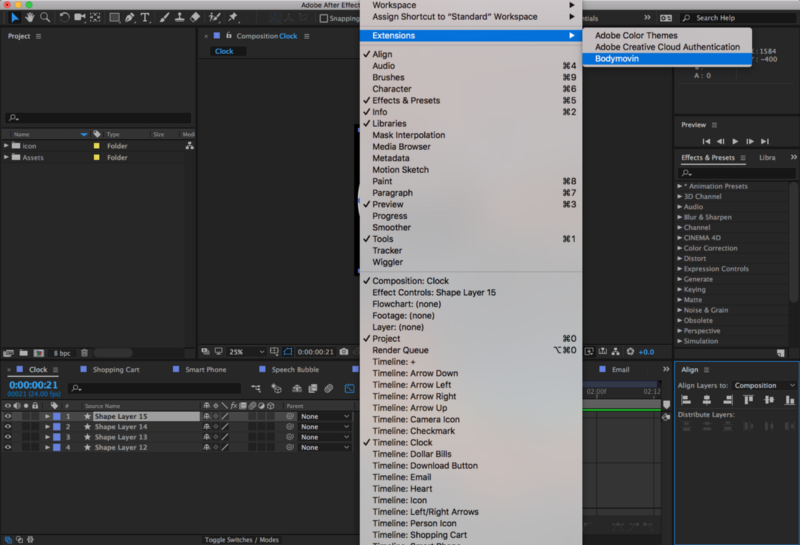Hide Shape Layer 15 with eye icon
This screenshot has width=800, height=545.
(8, 416)
